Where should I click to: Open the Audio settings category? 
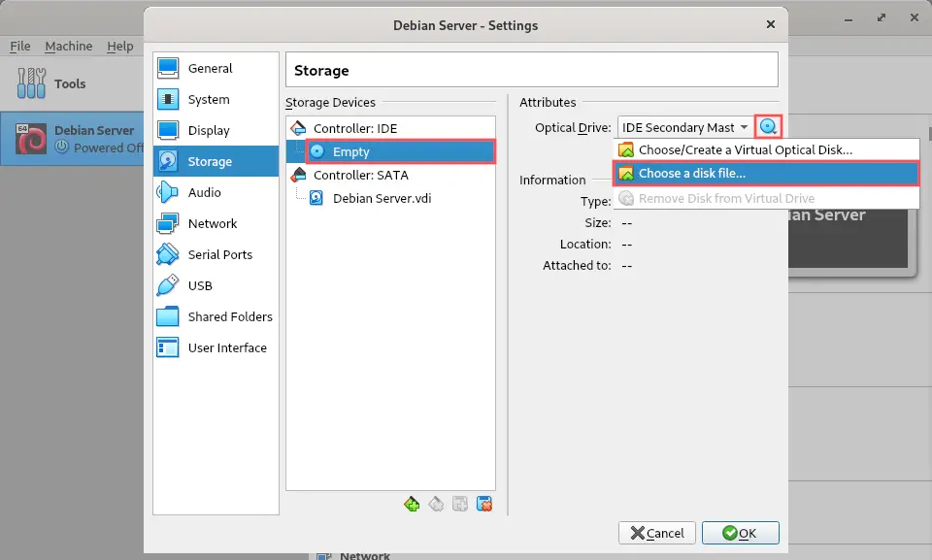(216, 192)
